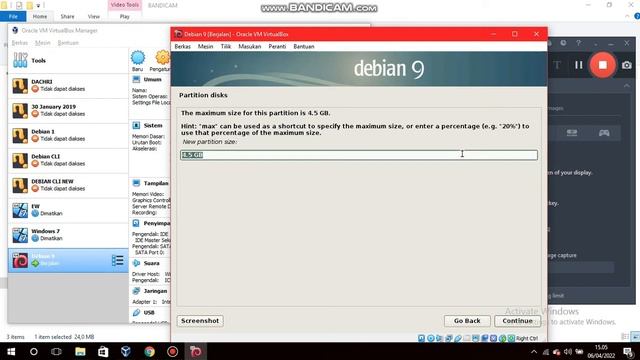Switch to Share tab in Explorer ribbon
This screenshot has height=360, width=640.
coord(67,16)
